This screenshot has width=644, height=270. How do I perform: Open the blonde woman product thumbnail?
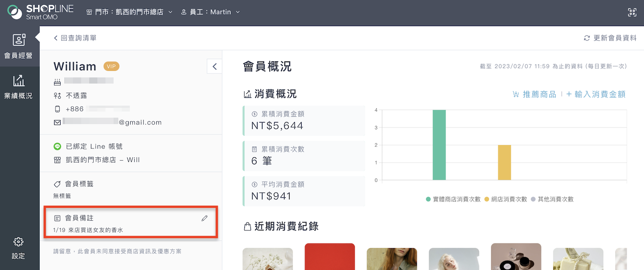tap(454, 259)
